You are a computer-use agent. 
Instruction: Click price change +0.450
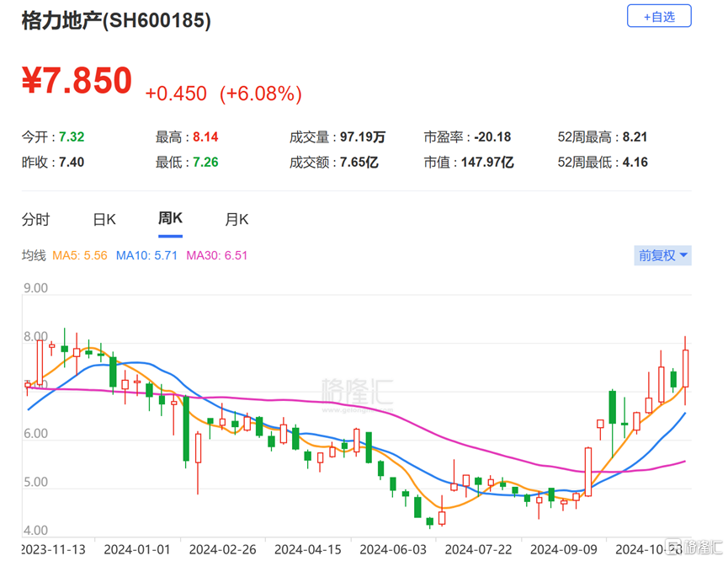click(x=176, y=93)
